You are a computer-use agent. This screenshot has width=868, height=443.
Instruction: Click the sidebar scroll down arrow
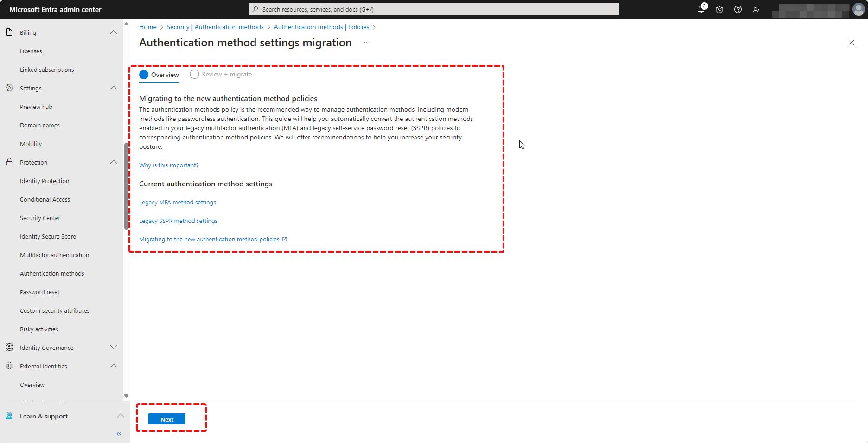[x=126, y=396]
